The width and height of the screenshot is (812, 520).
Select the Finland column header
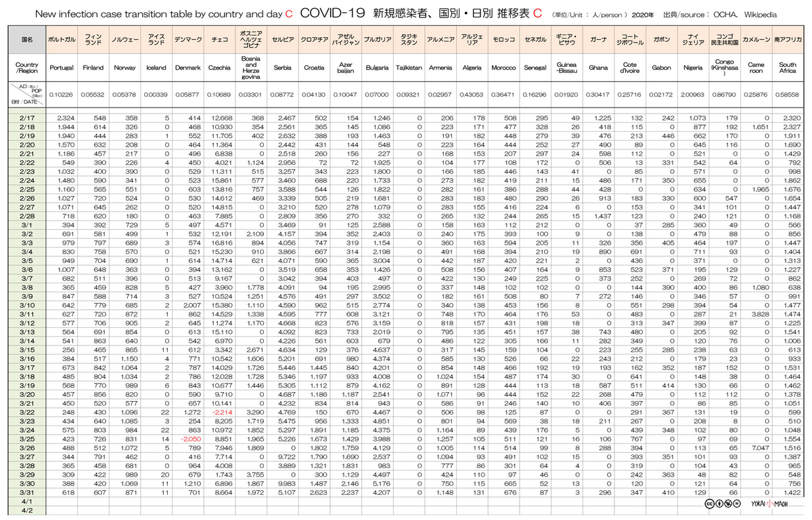point(93,68)
